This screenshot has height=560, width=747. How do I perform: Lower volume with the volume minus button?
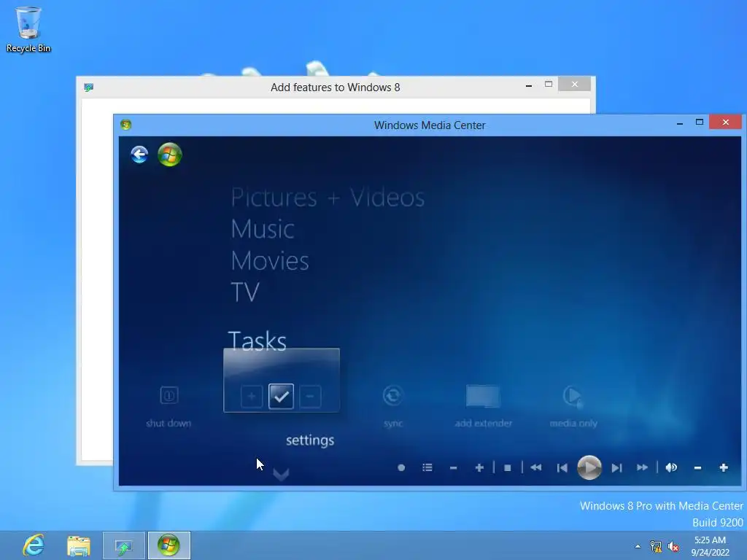[697, 468]
